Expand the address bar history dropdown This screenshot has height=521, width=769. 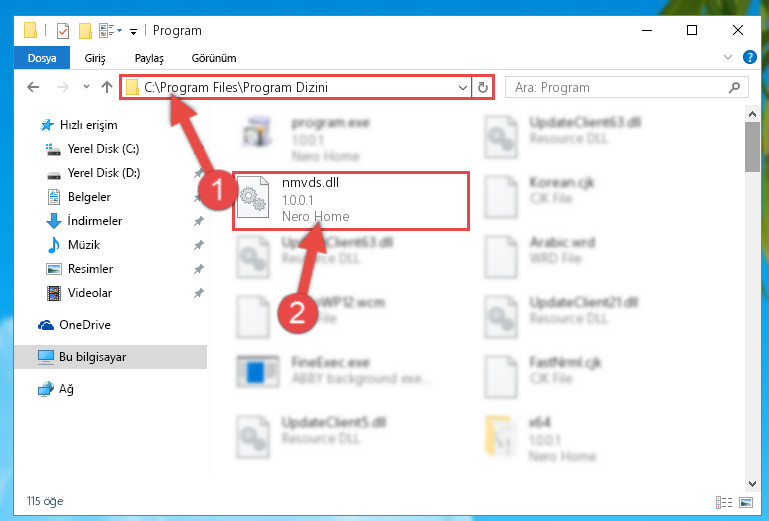click(462, 88)
